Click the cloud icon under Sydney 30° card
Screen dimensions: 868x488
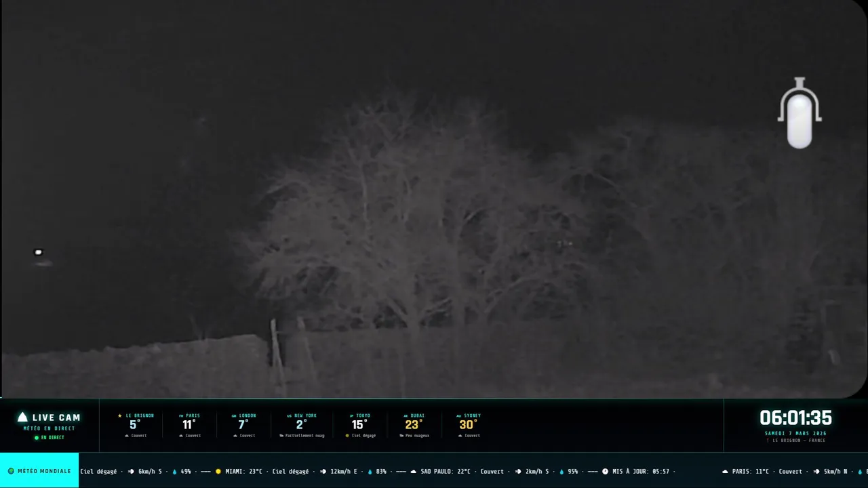[460, 436]
